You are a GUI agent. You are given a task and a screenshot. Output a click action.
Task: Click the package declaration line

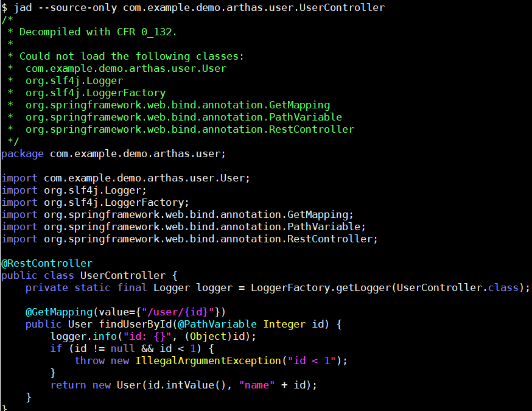point(113,154)
